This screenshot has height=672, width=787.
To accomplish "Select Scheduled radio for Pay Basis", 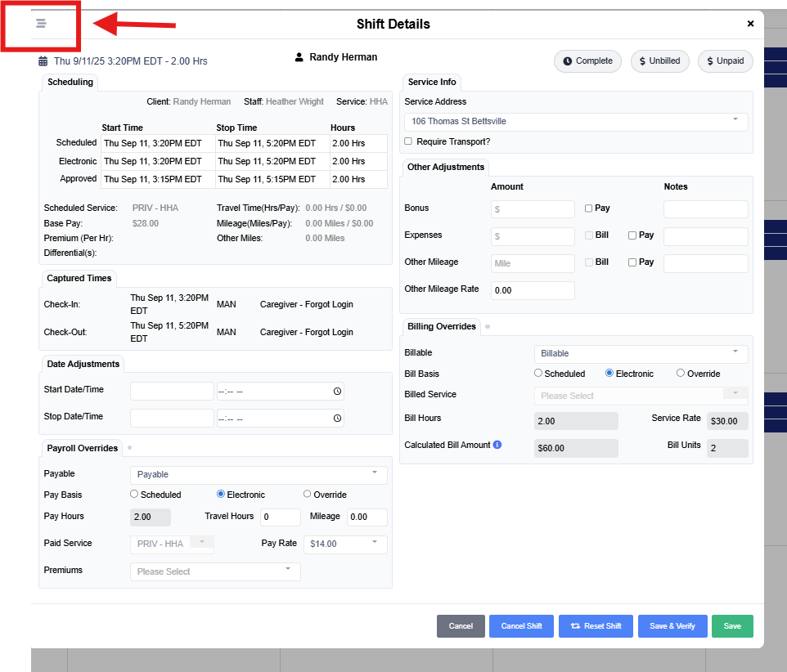I will pos(134,495).
